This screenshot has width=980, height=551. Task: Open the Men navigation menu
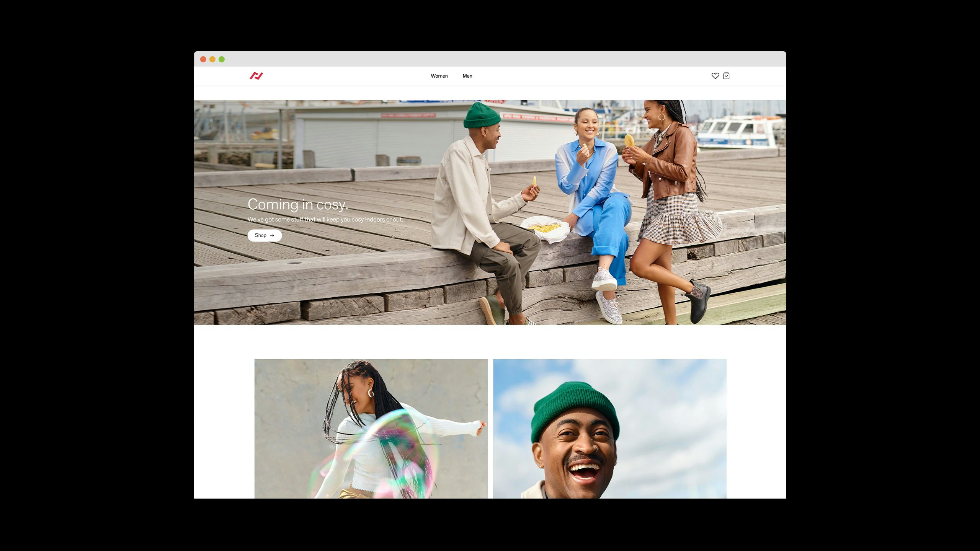pyautogui.click(x=467, y=76)
